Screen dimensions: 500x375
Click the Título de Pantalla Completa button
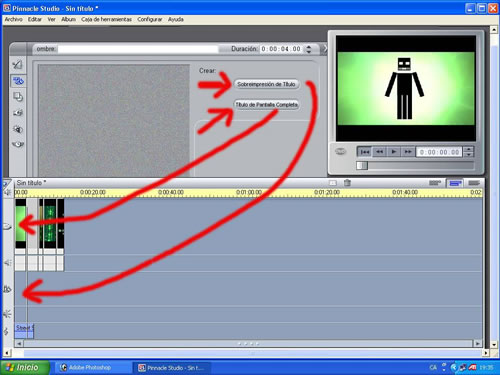[x=266, y=105]
